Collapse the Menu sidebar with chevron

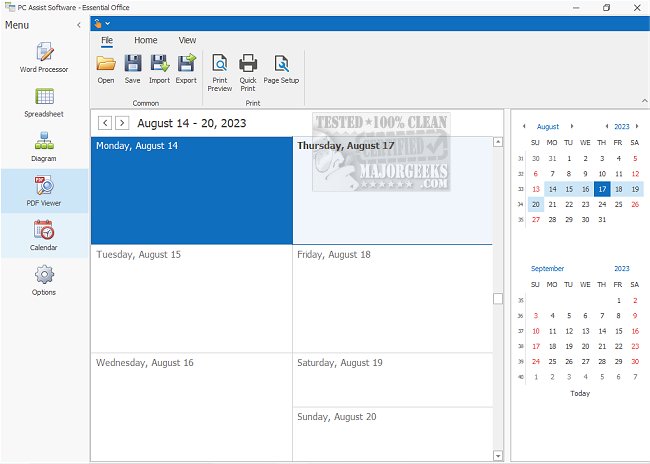coord(79,25)
